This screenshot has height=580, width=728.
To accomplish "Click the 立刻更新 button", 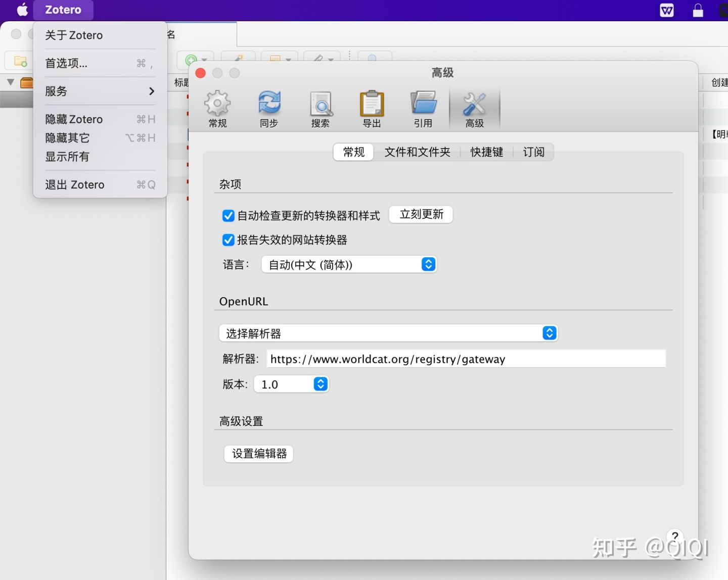I will [421, 214].
